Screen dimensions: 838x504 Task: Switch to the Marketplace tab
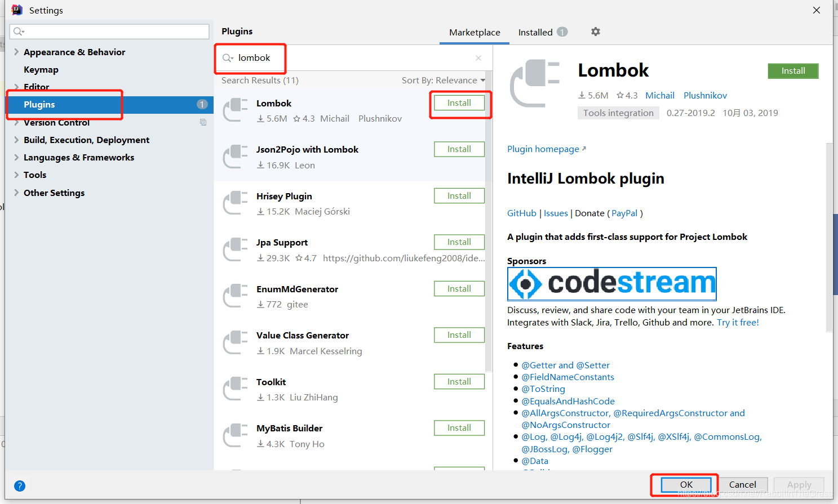[x=475, y=33]
